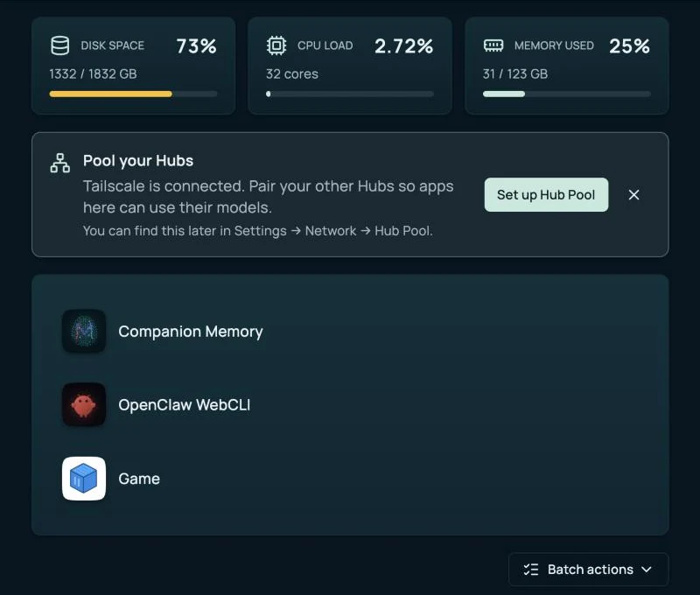Screen dimensions: 700x595
Task: Select the Companion Memory label
Action: click(x=191, y=332)
